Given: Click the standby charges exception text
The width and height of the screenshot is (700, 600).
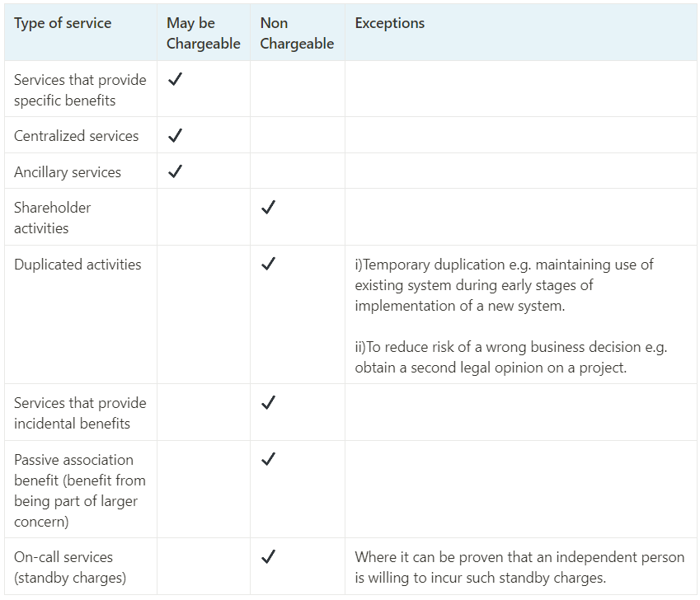Looking at the screenshot, I should [x=519, y=567].
